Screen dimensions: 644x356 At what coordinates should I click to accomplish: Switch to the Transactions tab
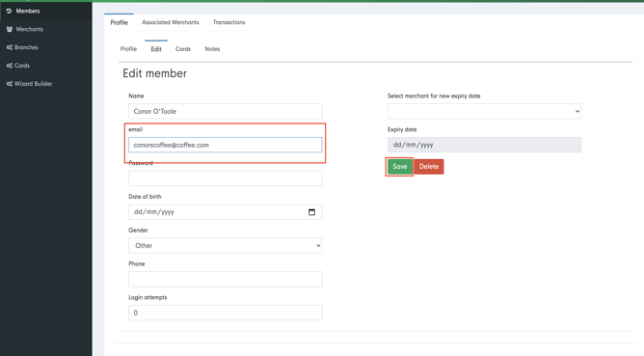coord(228,22)
